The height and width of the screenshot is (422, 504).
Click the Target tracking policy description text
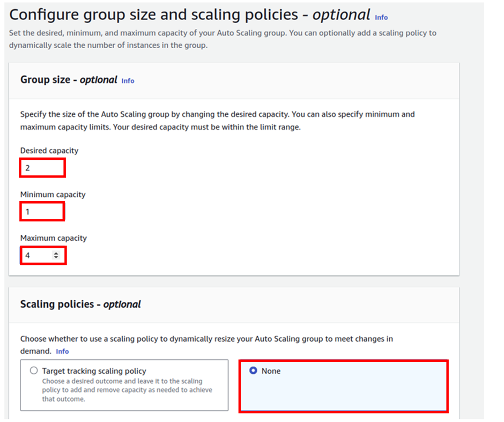pyautogui.click(x=127, y=390)
